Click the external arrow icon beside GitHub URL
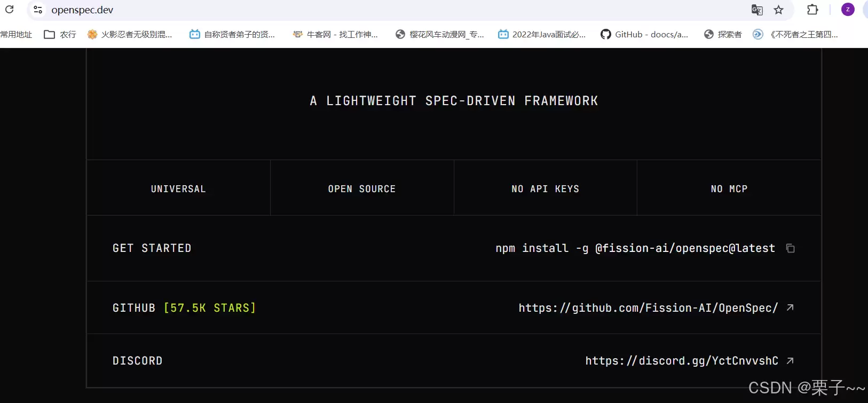This screenshot has height=403, width=868. click(791, 307)
